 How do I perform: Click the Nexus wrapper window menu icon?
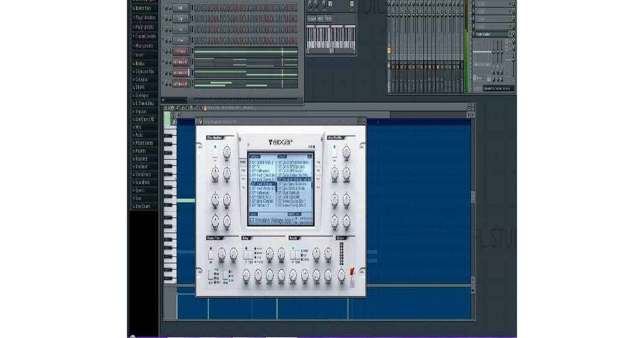point(199,122)
